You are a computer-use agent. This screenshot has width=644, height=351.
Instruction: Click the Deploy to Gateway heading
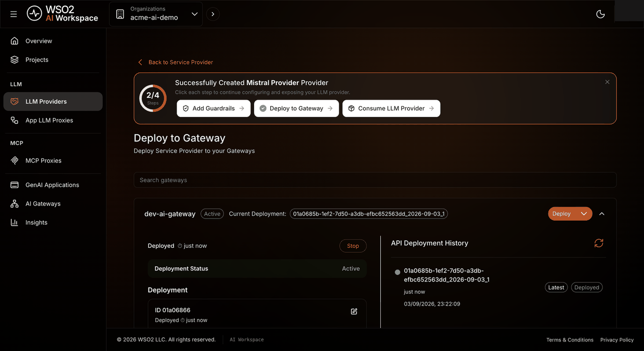point(180,138)
